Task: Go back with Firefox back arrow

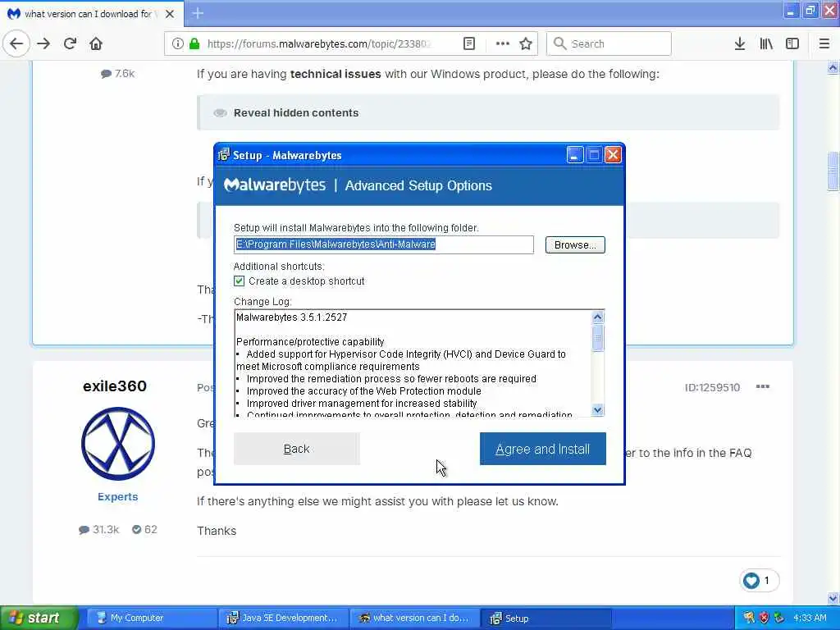Action: pyautogui.click(x=16, y=43)
